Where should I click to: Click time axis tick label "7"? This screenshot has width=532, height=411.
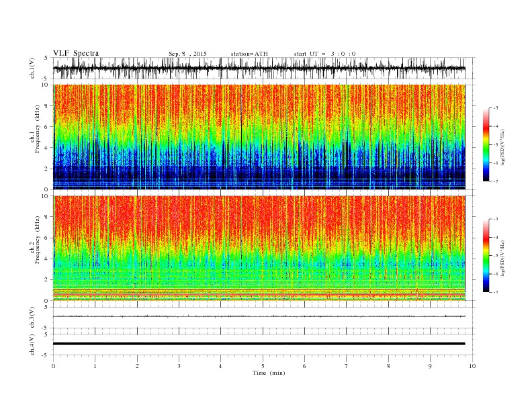pyautogui.click(x=347, y=366)
